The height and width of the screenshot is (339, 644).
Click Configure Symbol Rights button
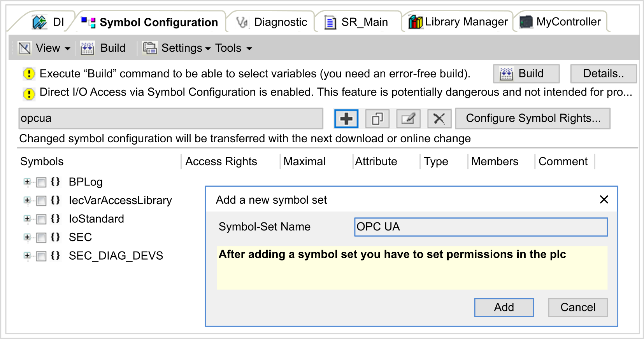[x=533, y=118]
